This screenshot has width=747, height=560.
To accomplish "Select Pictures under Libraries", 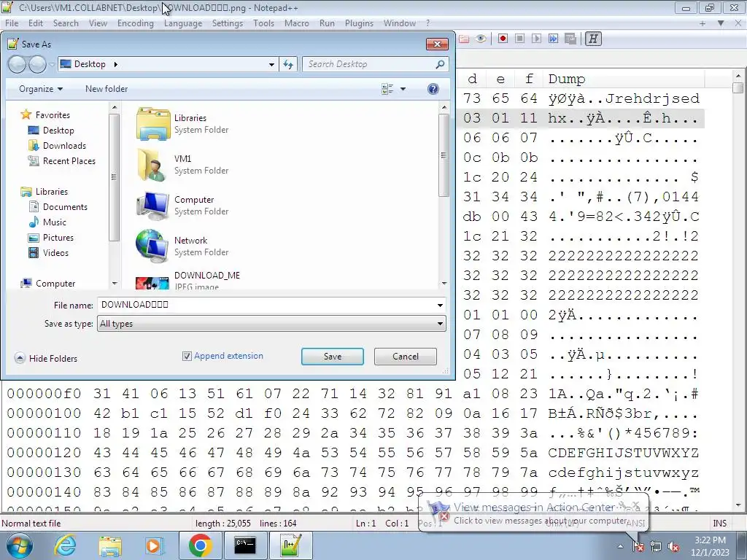I will (x=51, y=237).
